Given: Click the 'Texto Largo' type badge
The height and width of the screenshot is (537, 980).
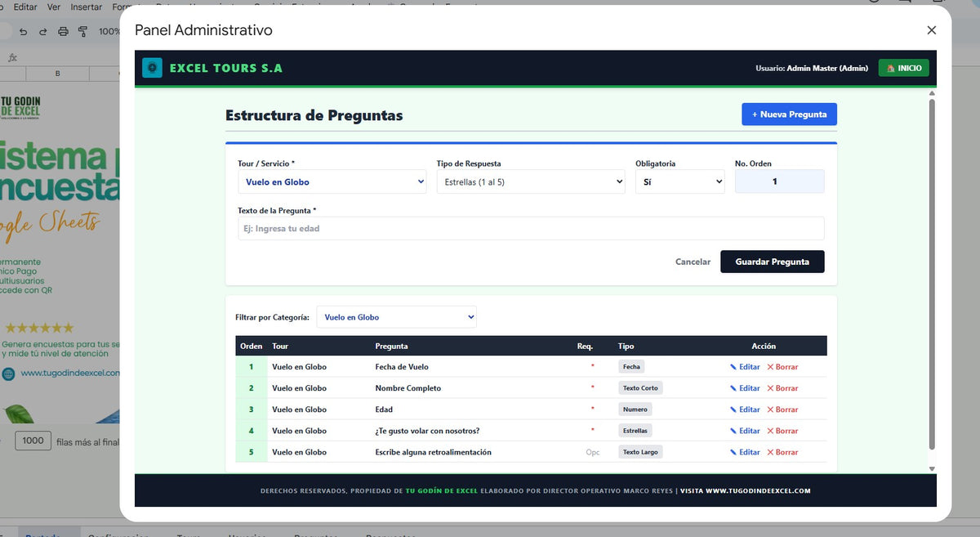Looking at the screenshot, I should tap(640, 452).
